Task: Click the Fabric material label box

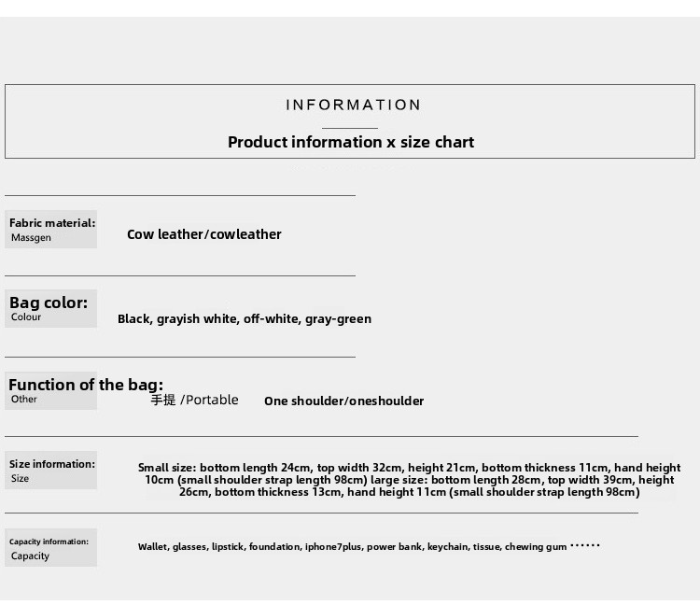Action: [51, 229]
